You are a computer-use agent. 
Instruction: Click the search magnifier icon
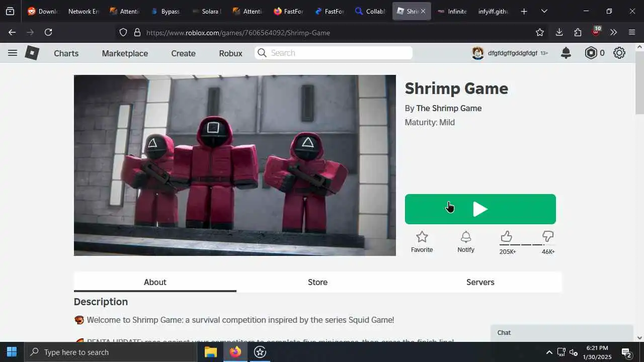point(262,53)
